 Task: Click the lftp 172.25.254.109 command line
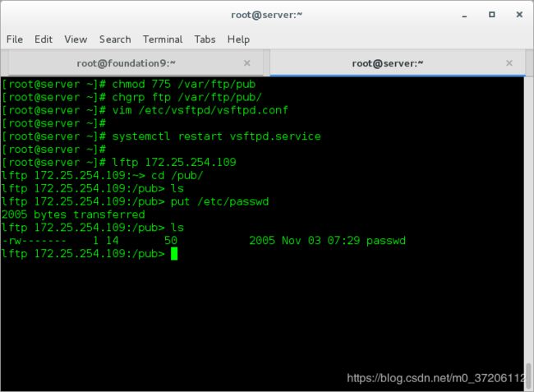click(x=119, y=163)
